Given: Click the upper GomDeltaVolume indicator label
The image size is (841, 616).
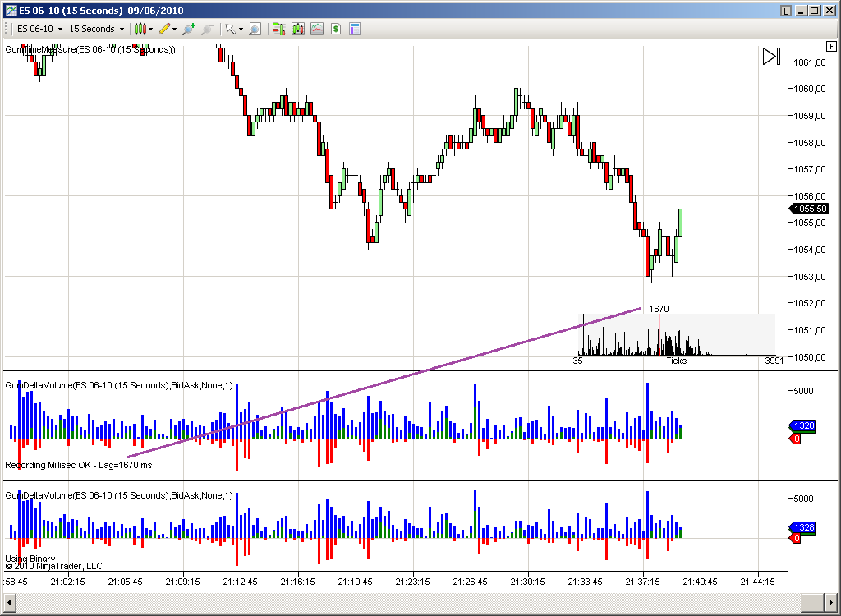Looking at the screenshot, I should tap(119, 385).
